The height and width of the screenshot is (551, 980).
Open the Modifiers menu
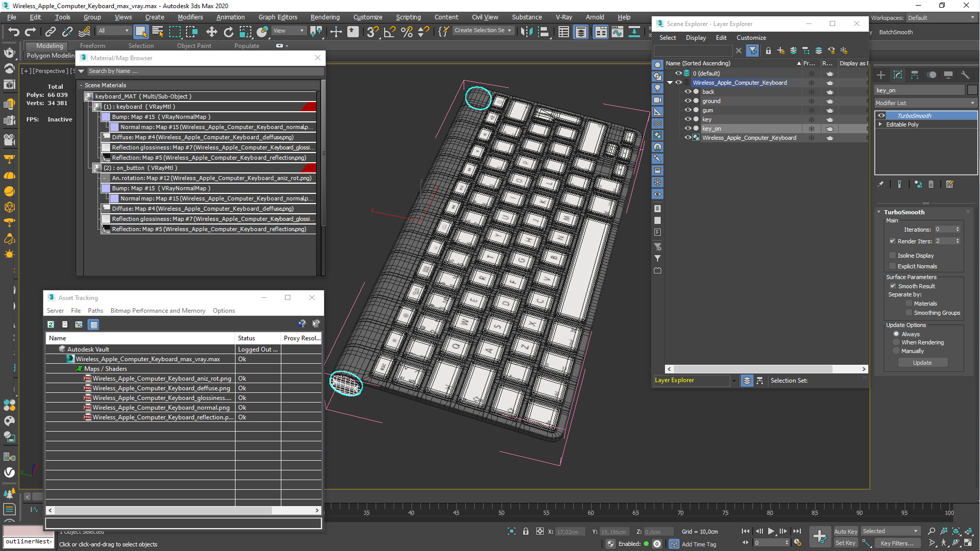(190, 17)
